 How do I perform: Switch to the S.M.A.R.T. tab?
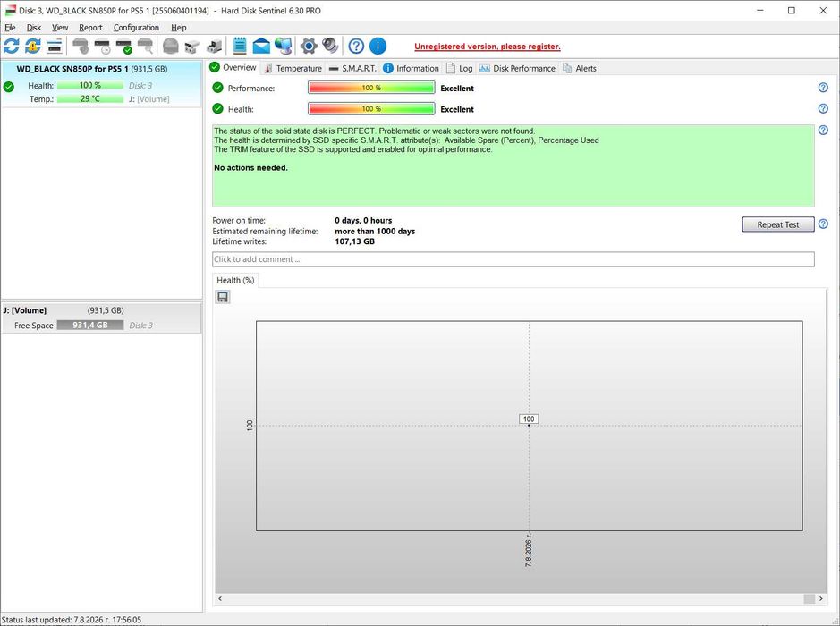point(352,69)
